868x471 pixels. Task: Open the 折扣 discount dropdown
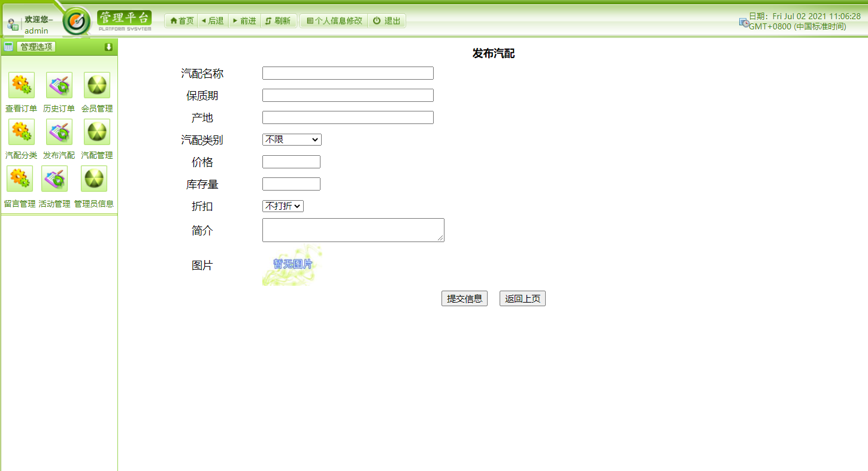click(282, 206)
